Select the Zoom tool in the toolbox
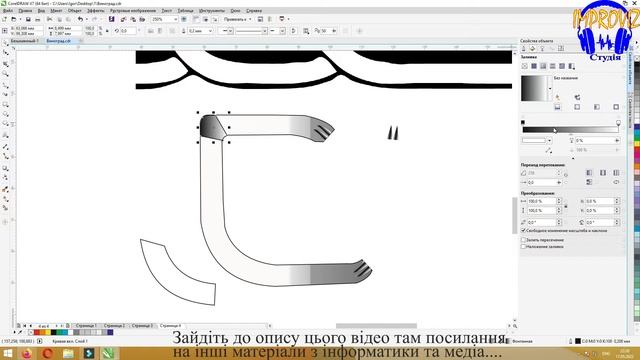Viewport: 640px width, 360px height. click(5, 74)
